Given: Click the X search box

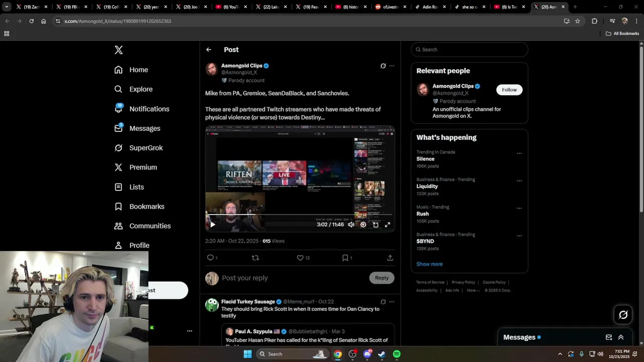Looking at the screenshot, I should [469, 50].
